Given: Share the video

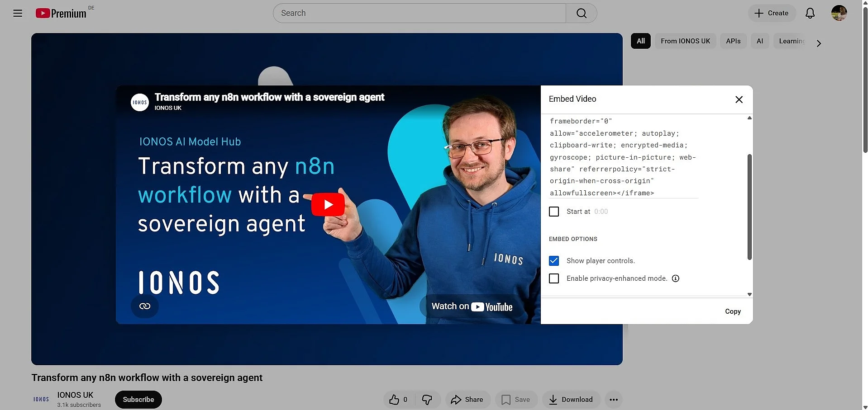Looking at the screenshot, I should [467, 400].
